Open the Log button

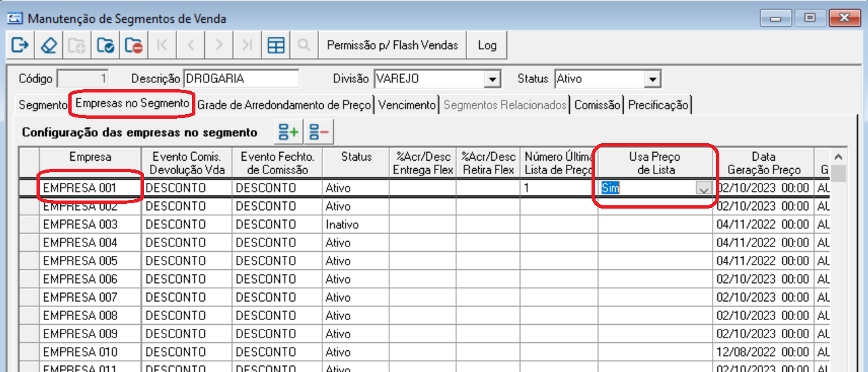[487, 45]
